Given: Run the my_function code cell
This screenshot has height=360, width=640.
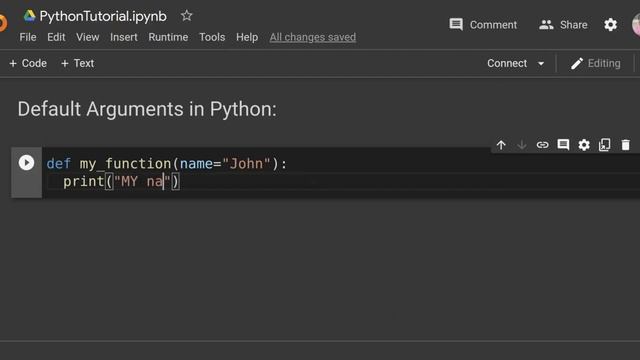Looking at the screenshot, I should point(26,163).
